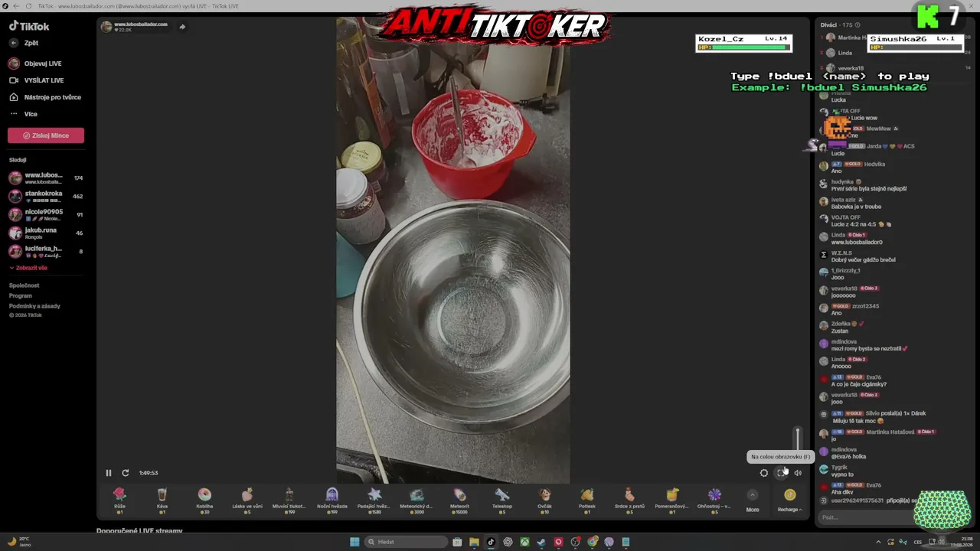Screen dimensions: 980x551
Task: Send the Srdce z prstů gift
Action: [629, 500]
